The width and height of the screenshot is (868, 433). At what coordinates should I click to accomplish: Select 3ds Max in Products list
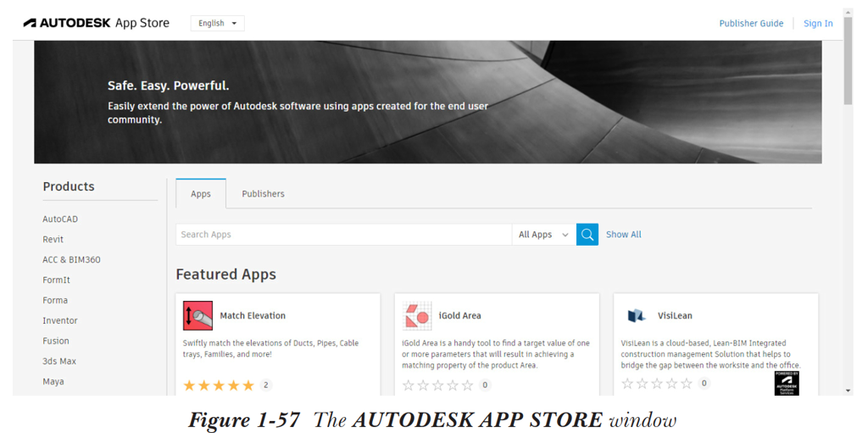coord(59,361)
